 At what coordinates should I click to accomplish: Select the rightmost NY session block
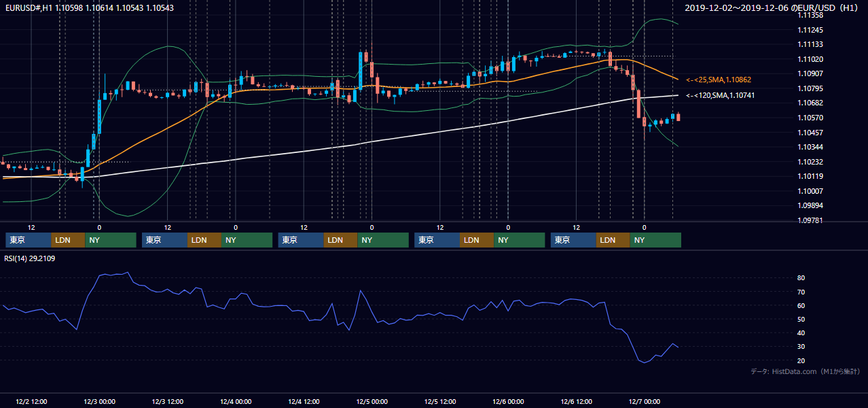656,240
